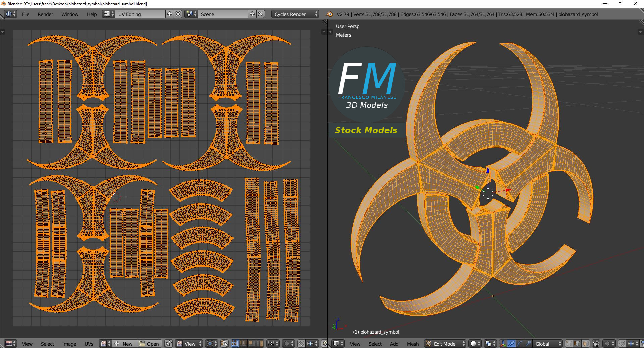This screenshot has height=348, width=644.
Task: Click the New image button
Action: coord(124,344)
